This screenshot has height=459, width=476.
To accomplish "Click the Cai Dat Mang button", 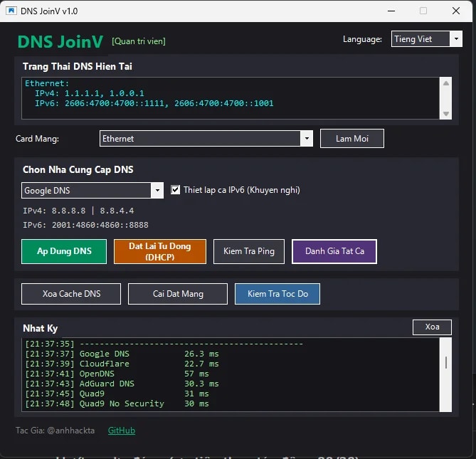I will pos(178,294).
